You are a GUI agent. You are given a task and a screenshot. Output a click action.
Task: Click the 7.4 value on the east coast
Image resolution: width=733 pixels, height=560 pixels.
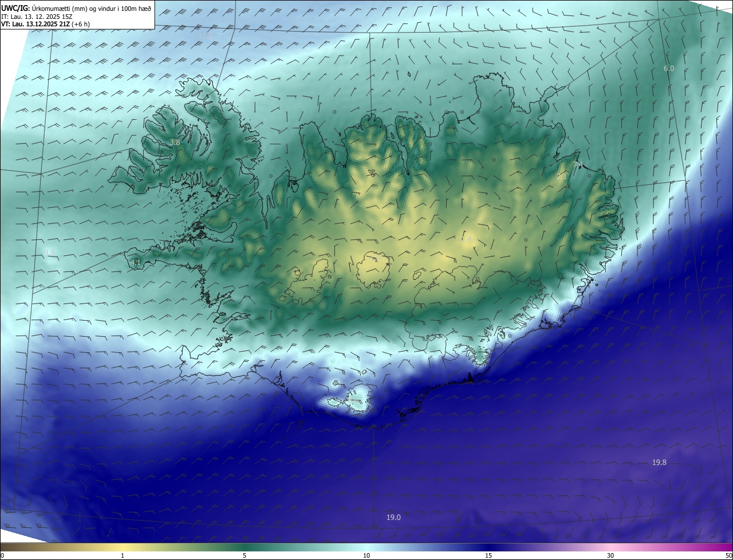[x=578, y=165]
